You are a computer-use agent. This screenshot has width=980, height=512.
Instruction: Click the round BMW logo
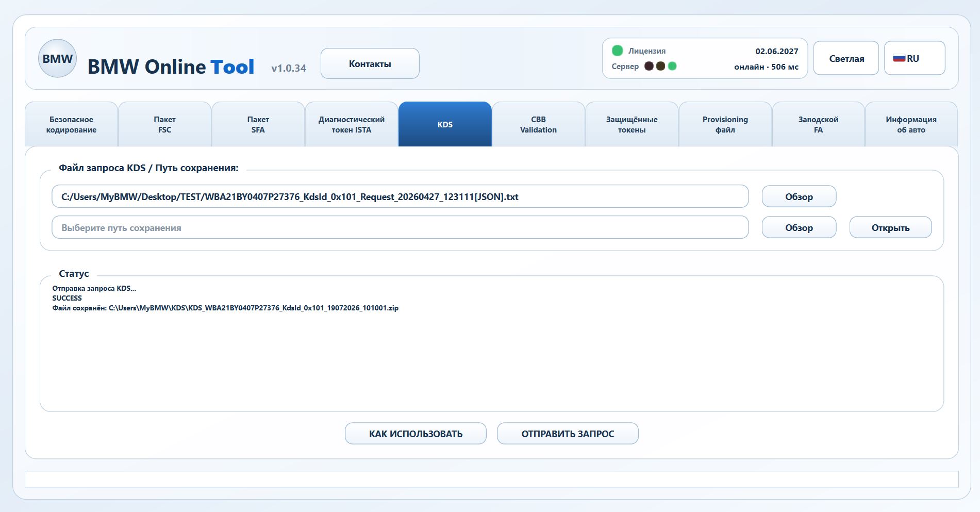coord(57,58)
